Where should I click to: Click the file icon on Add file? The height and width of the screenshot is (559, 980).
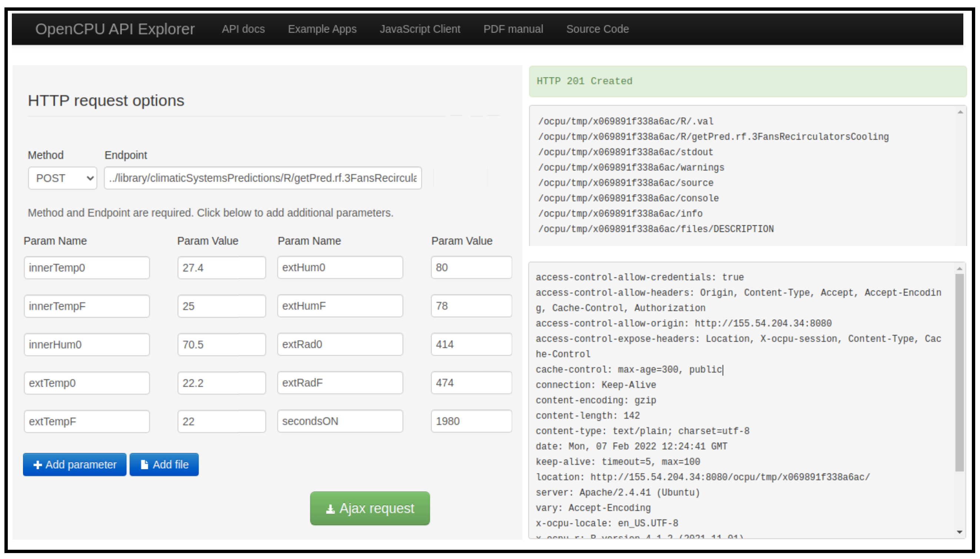144,465
